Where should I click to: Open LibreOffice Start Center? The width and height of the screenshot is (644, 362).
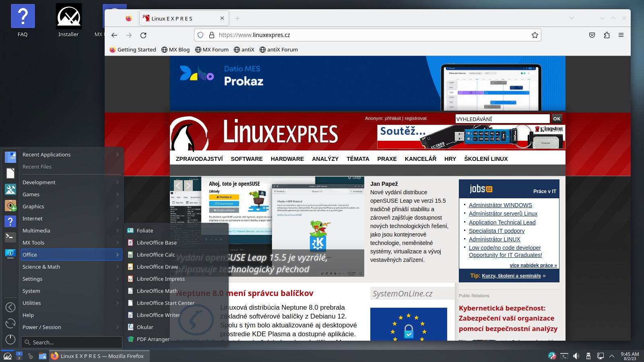[176, 303]
